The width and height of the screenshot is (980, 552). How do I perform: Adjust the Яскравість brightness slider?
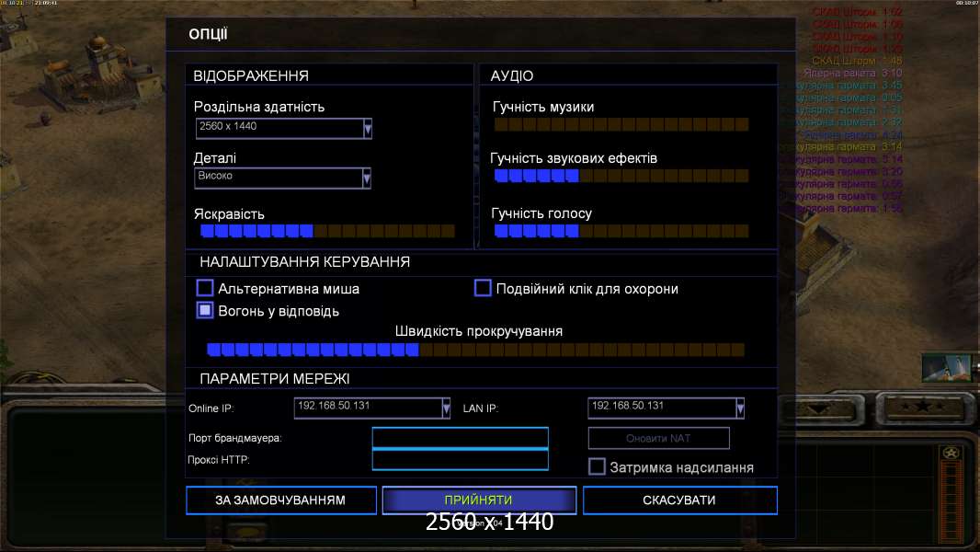tap(327, 231)
